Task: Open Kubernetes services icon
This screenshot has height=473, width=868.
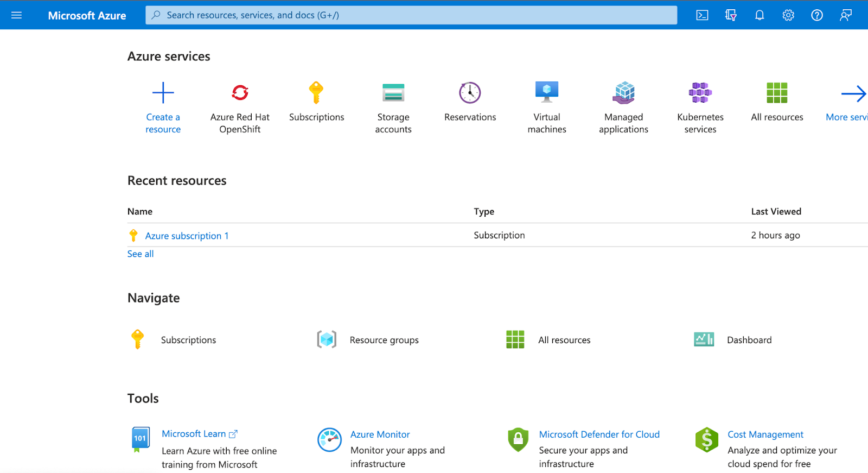Action: (x=700, y=93)
